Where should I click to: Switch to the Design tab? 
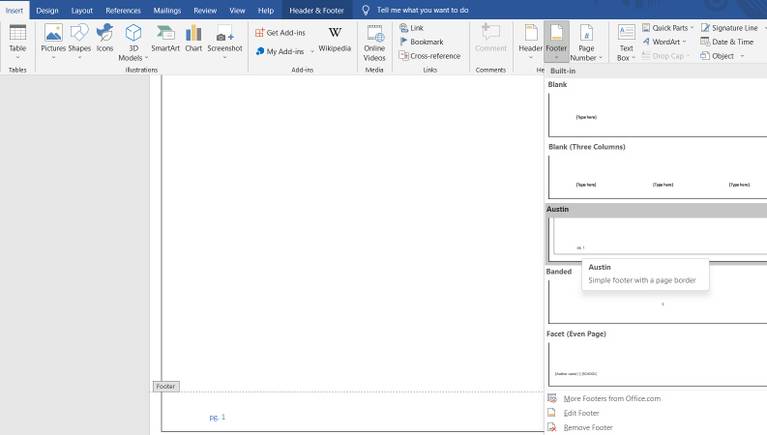(x=47, y=10)
